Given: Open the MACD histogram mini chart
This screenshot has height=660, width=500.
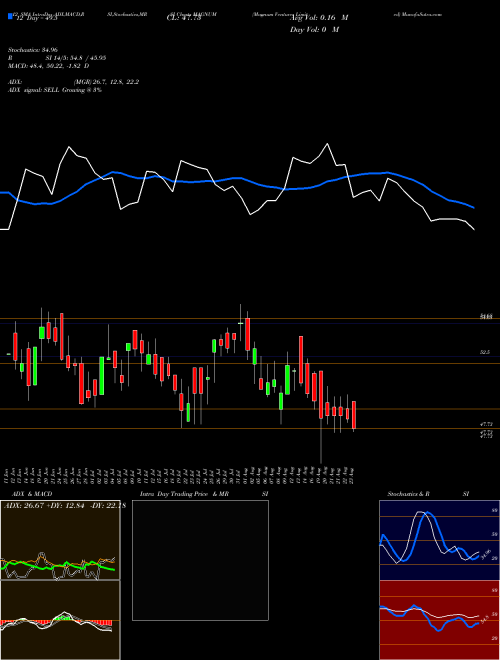Looking at the screenshot, I should [x=60, y=620].
